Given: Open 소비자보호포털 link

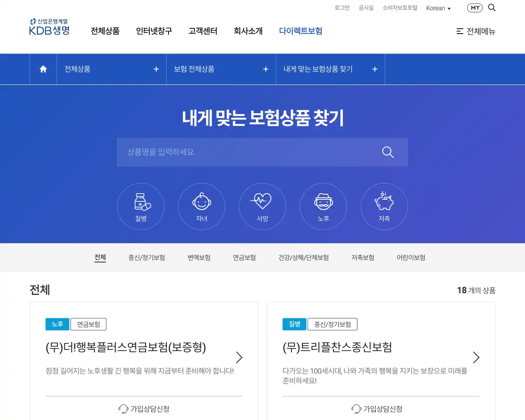Looking at the screenshot, I should click(x=399, y=8).
